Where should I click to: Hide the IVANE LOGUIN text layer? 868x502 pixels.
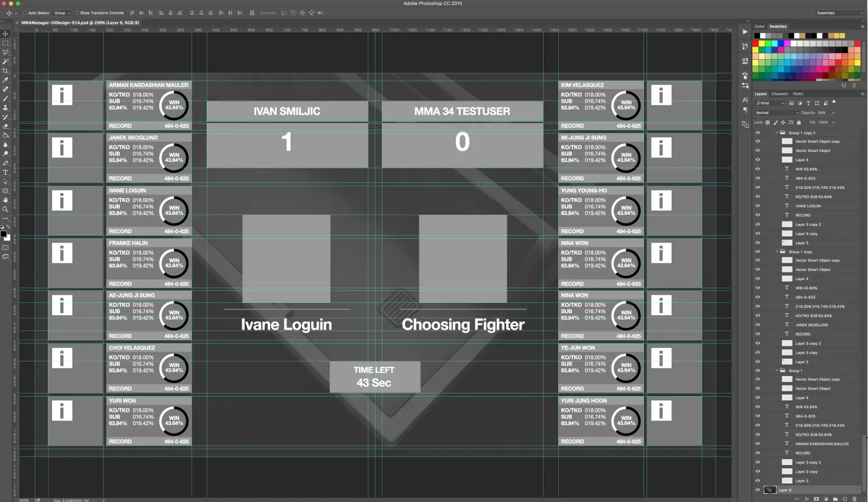pyautogui.click(x=758, y=206)
